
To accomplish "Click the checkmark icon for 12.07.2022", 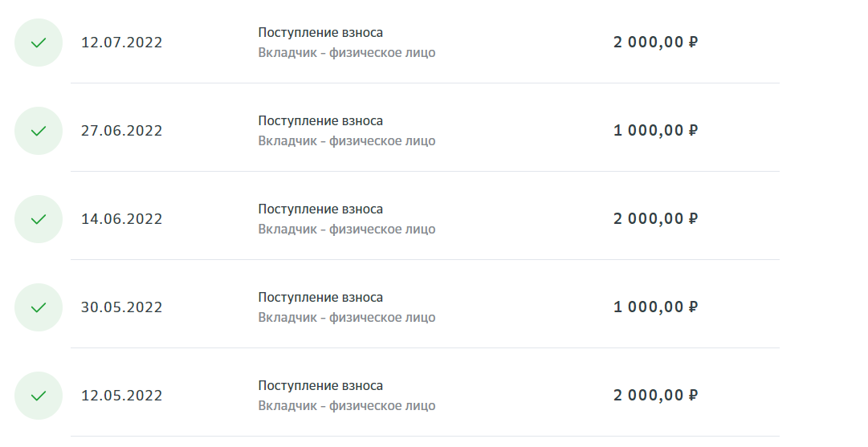I will (x=39, y=43).
